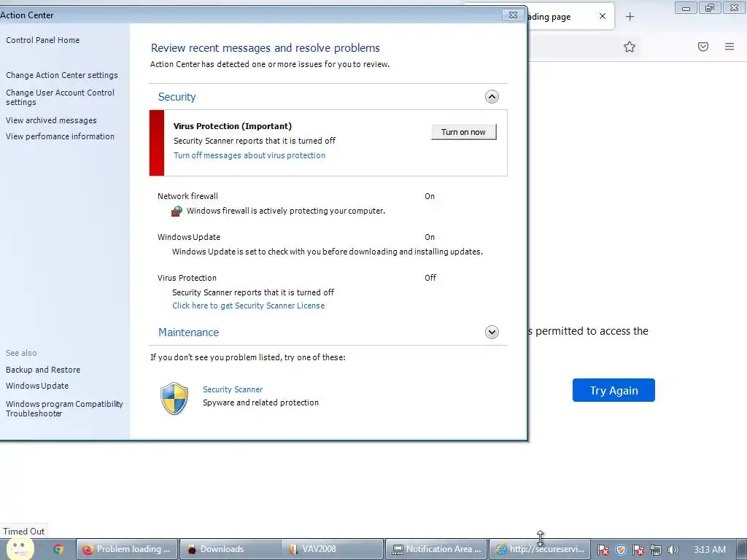Click the Security Scanner shield icon
The image size is (747, 560).
(174, 398)
